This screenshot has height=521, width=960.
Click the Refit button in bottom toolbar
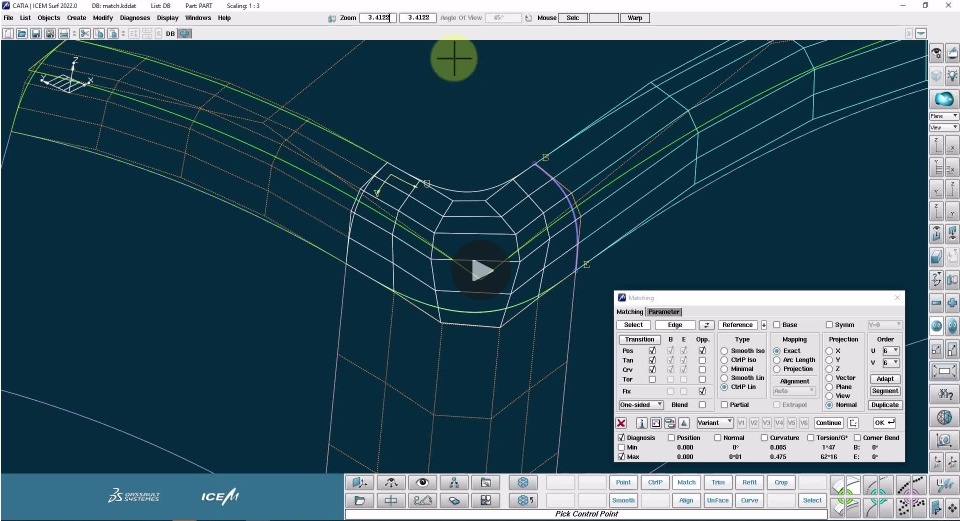(x=749, y=482)
